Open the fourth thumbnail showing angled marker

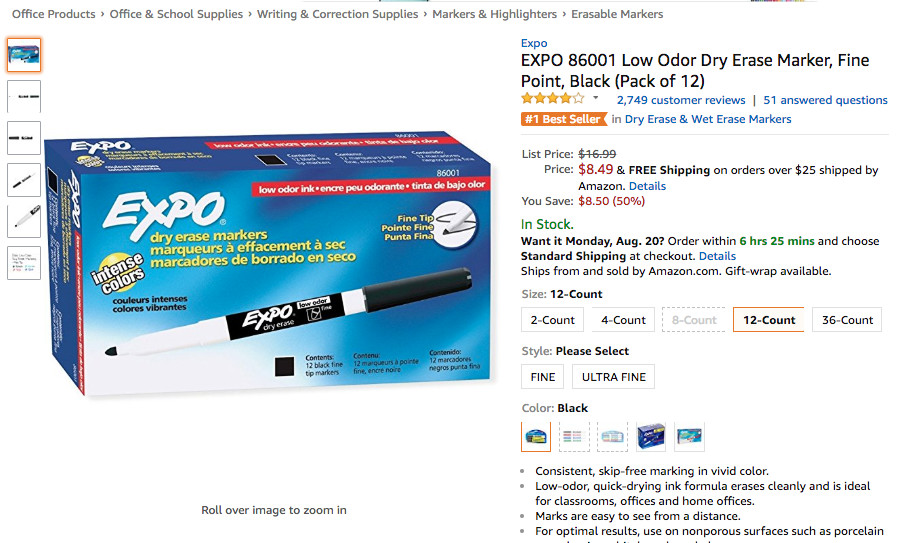24,180
